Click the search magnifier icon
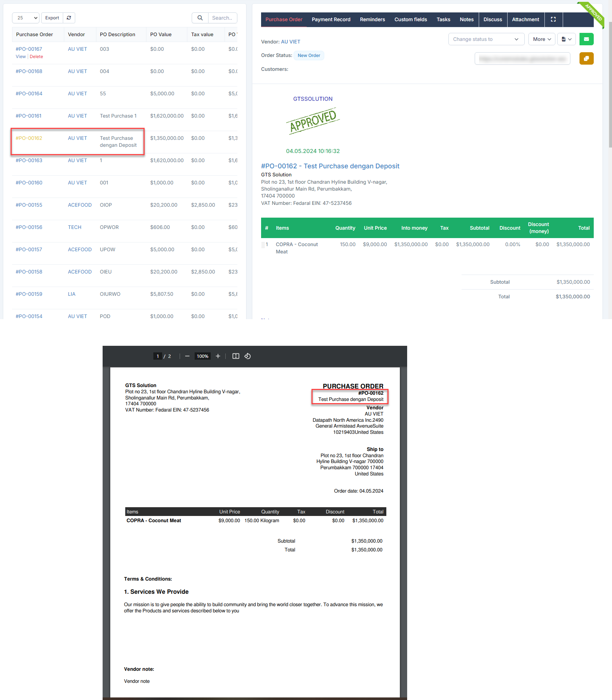Viewport: 612px width, 700px height. (x=200, y=18)
